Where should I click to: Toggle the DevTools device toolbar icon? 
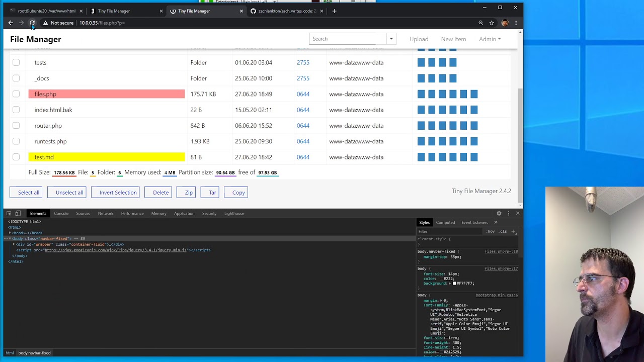18,213
